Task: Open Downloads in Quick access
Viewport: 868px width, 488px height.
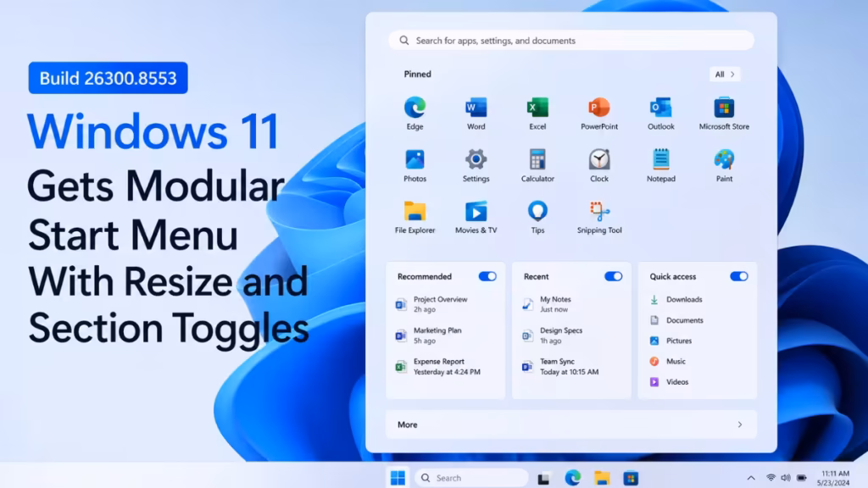Action: click(x=676, y=299)
